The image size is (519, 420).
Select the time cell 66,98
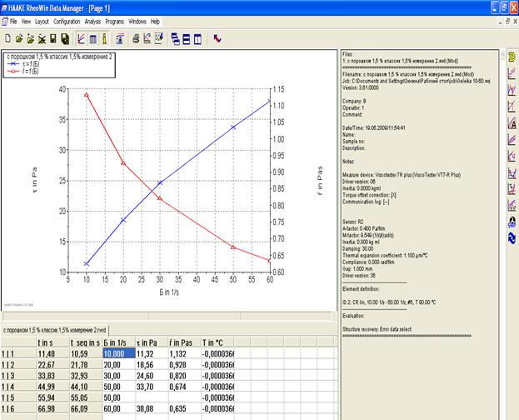click(x=53, y=408)
